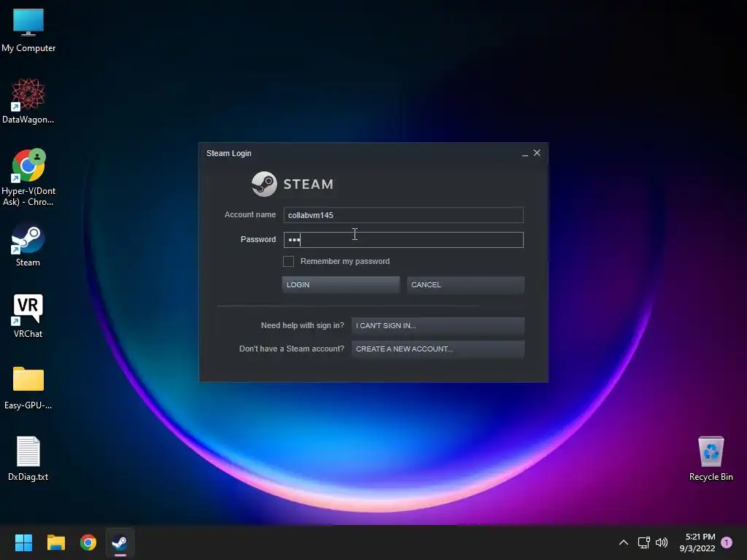Open the notification badge in the tray
The height and width of the screenshot is (560, 747).
727,542
